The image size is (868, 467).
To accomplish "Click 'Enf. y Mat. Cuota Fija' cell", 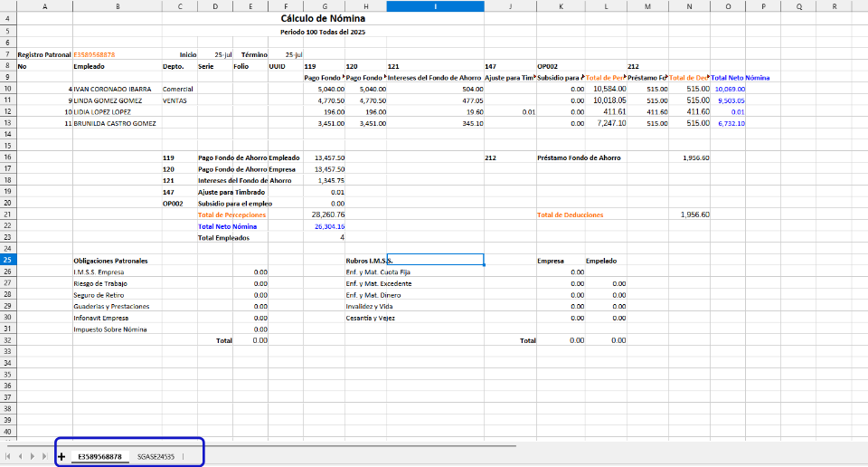I will 378,272.
